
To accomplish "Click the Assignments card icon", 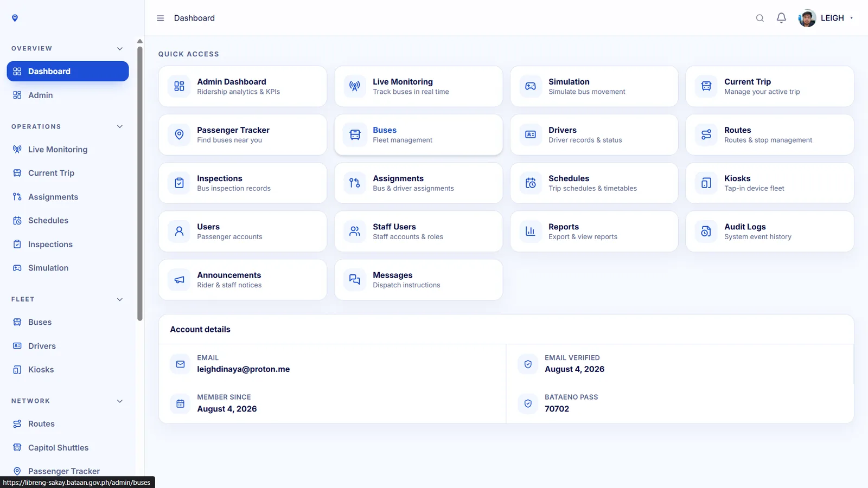I will [355, 183].
